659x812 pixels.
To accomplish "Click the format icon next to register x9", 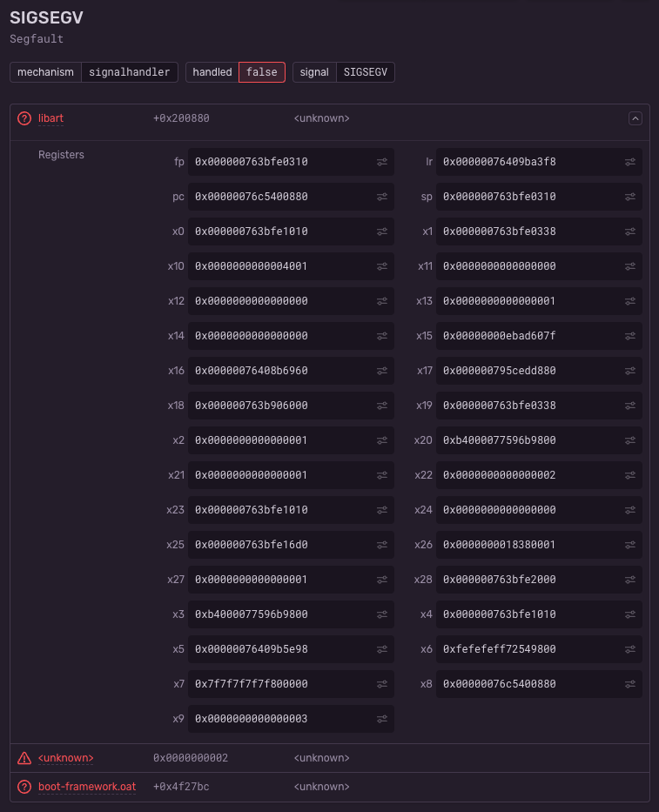I will (381, 719).
